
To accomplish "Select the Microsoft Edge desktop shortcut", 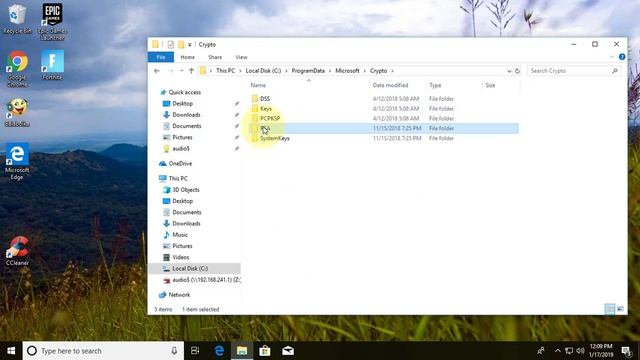I will click(17, 161).
